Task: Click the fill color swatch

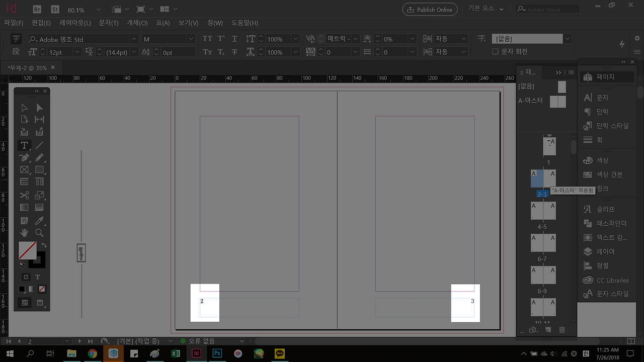Action: (x=28, y=250)
